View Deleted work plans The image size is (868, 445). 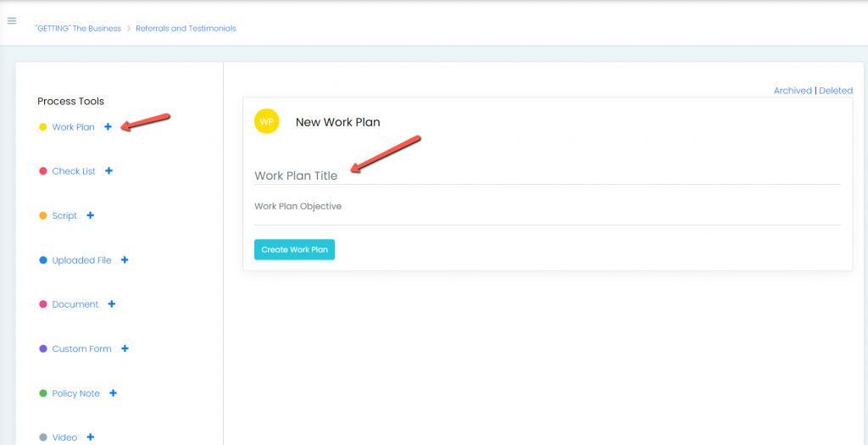click(x=836, y=90)
